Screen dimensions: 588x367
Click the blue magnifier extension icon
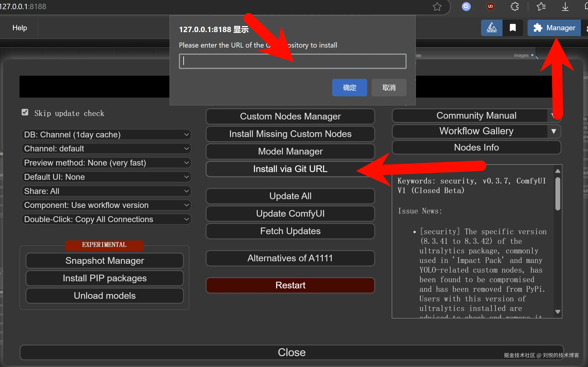point(466,6)
